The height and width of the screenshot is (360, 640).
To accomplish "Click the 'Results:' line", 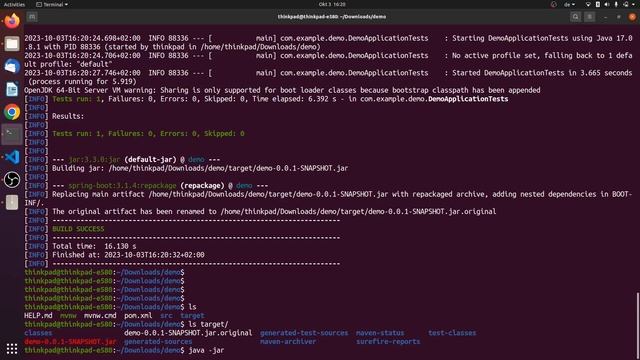I will click(x=54, y=116).
